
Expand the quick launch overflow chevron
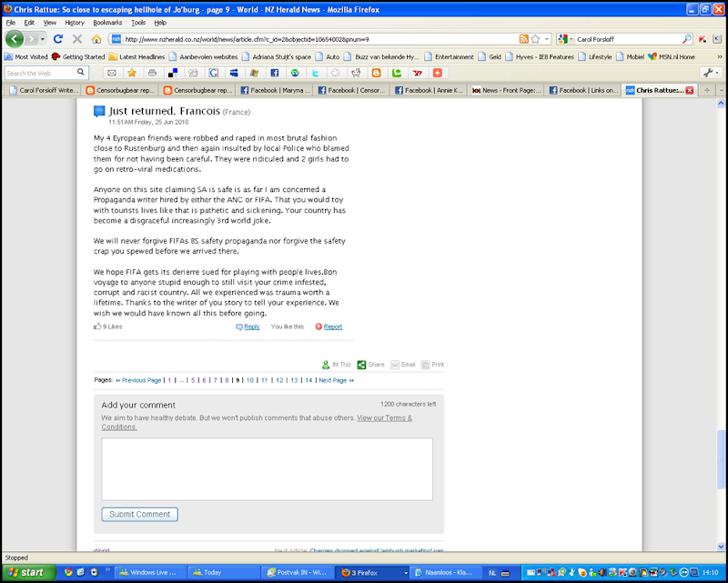[107, 569]
